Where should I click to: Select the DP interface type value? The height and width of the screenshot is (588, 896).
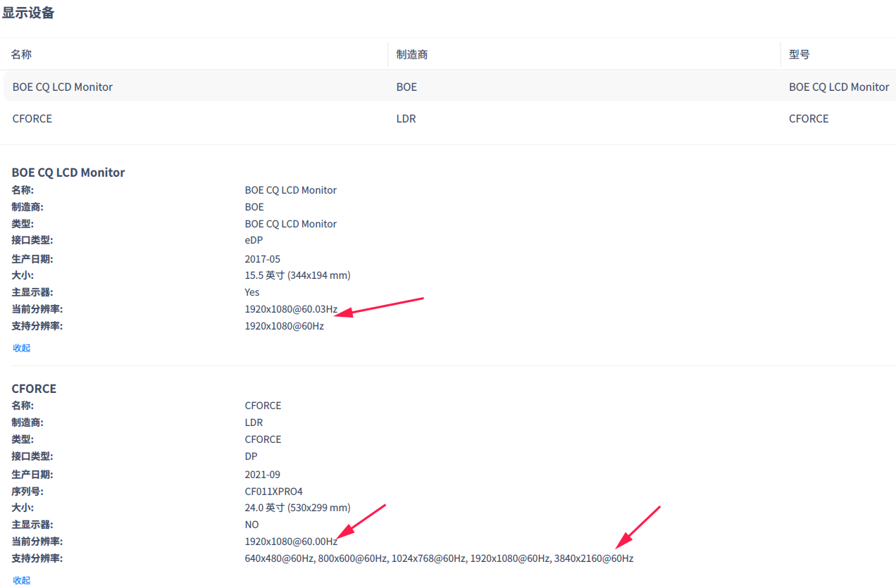coord(251,456)
